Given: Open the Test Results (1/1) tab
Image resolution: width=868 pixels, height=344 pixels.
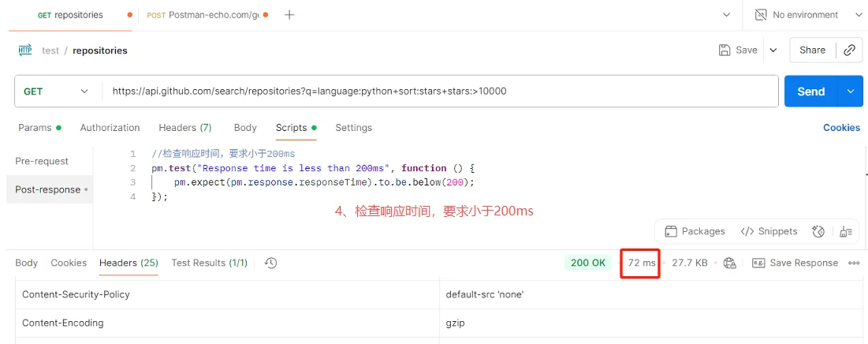Looking at the screenshot, I should point(209,263).
